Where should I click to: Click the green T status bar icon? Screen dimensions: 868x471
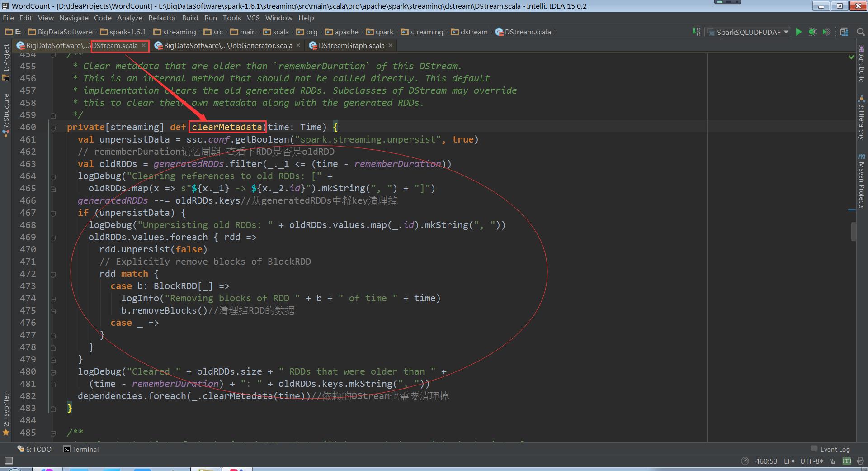pos(847,461)
